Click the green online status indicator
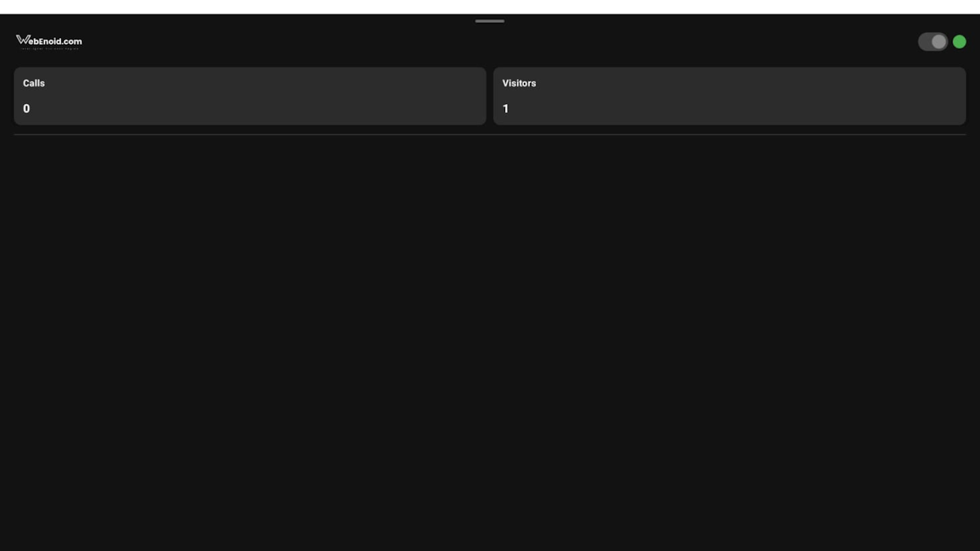980x551 pixels. point(959,42)
